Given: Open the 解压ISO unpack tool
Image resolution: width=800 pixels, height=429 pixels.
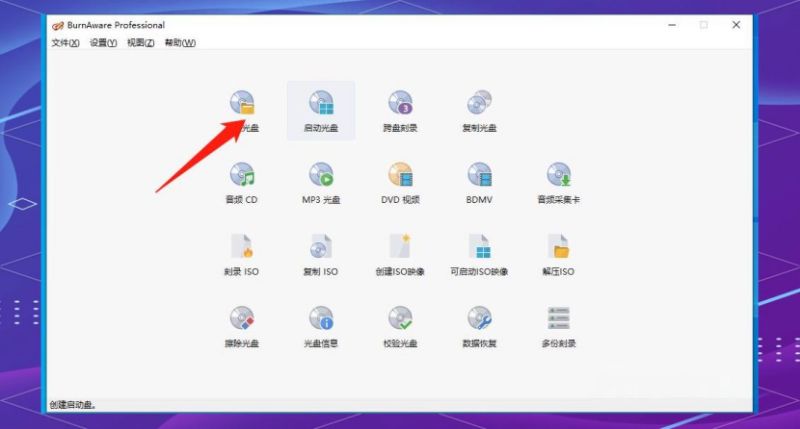Looking at the screenshot, I should click(x=558, y=255).
